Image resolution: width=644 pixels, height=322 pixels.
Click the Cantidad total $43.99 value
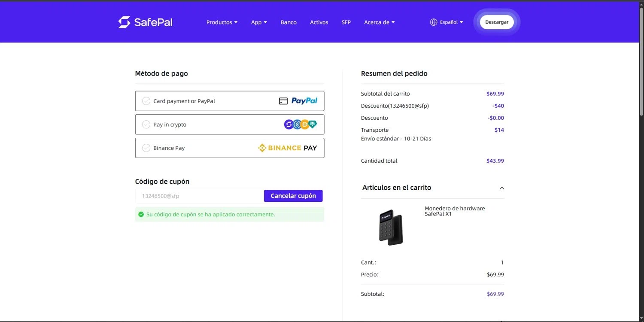click(x=495, y=161)
